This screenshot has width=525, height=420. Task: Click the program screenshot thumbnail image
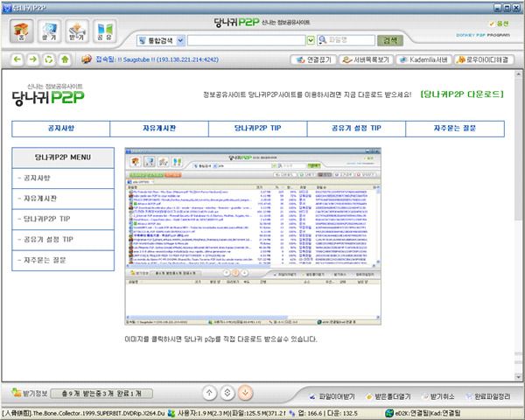tap(253, 236)
